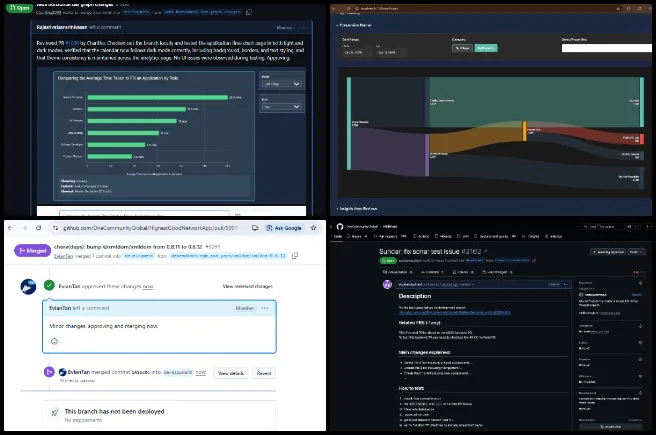Click the rocket icon beside not deployed message

tap(54, 413)
